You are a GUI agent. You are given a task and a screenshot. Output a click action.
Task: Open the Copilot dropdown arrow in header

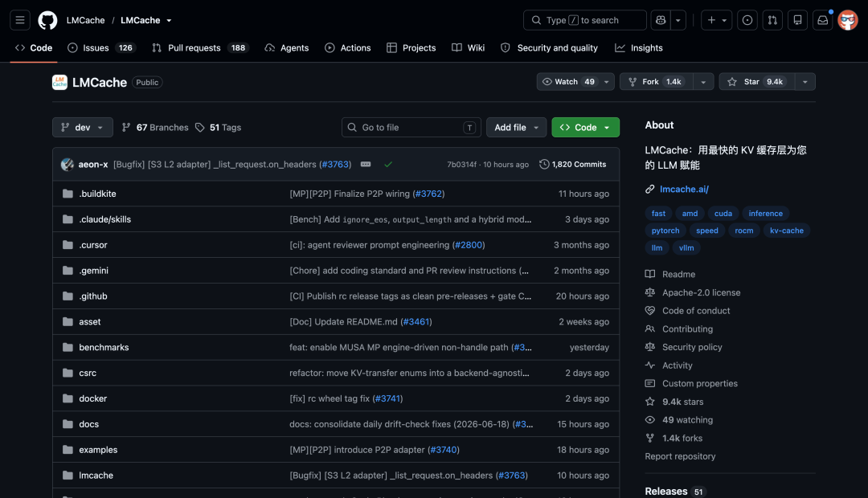[678, 20]
